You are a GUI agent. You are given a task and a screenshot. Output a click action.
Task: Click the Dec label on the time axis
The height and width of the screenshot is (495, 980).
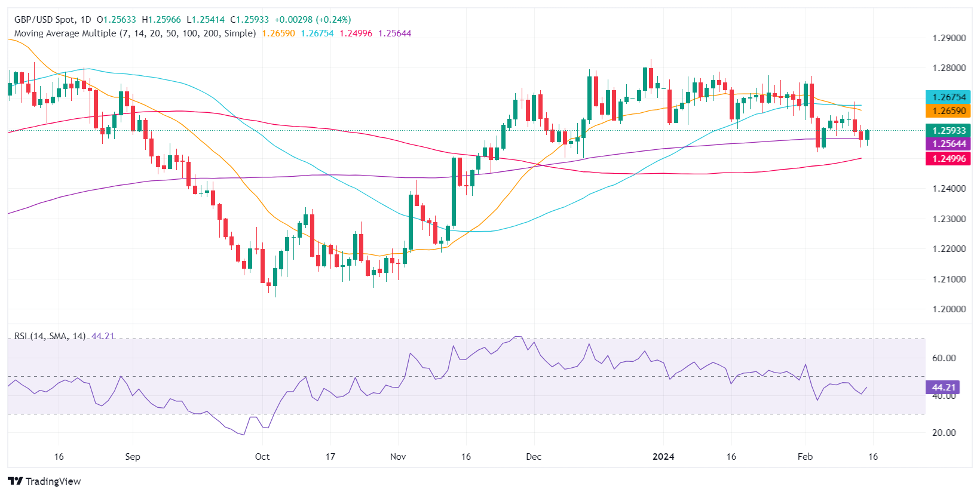pos(534,457)
